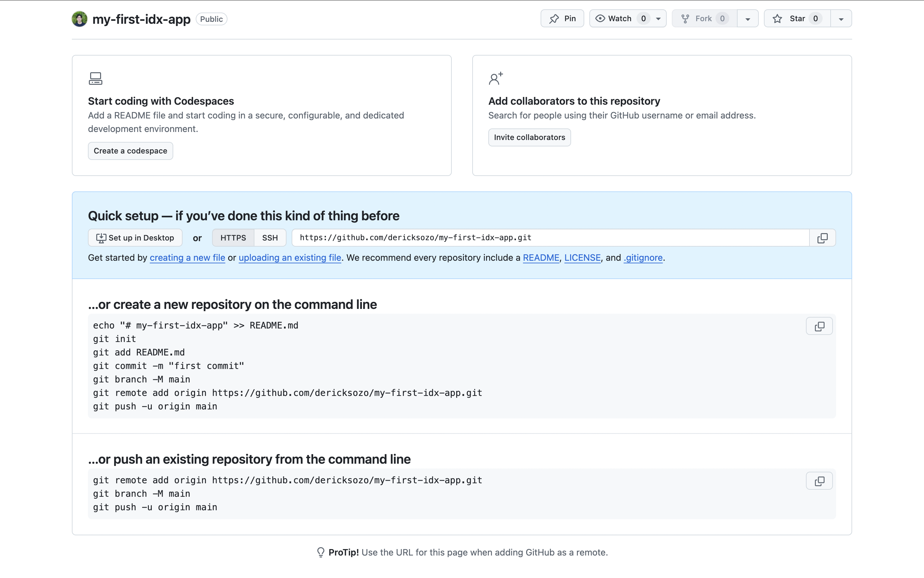Click the ProTip text at the bottom
Screen dimensions: 924x578
(x=468, y=552)
